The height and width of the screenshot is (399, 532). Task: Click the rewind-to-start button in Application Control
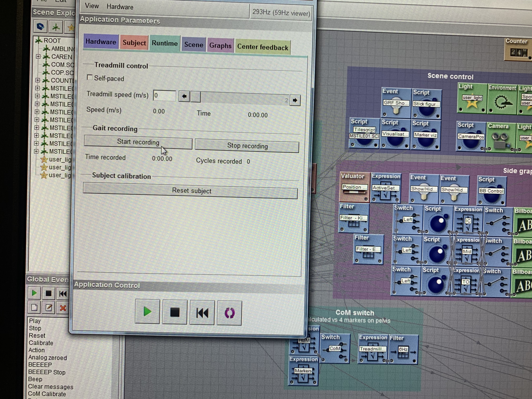pyautogui.click(x=202, y=313)
